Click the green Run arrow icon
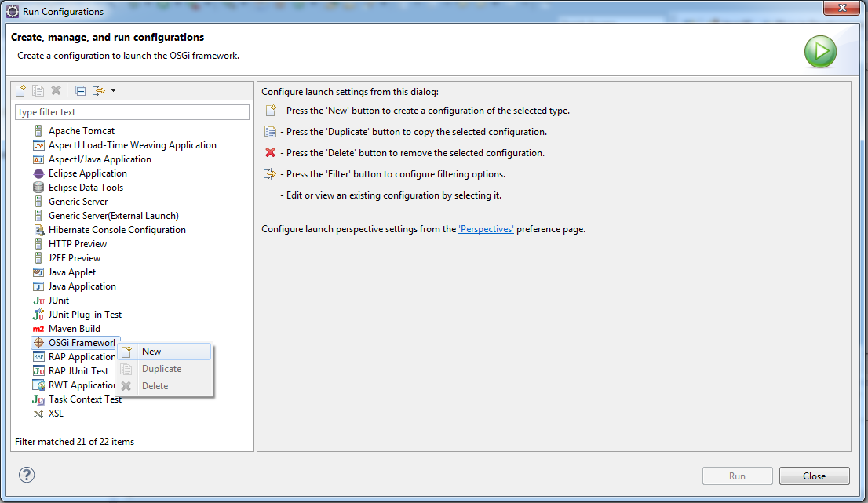 click(x=820, y=52)
